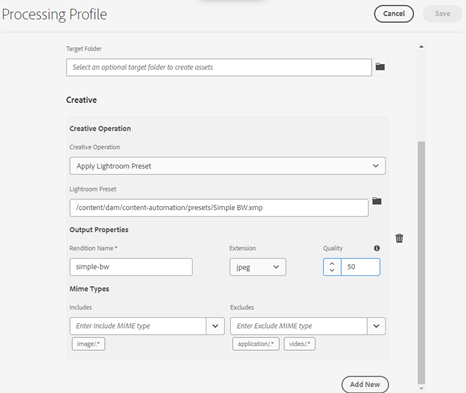The height and width of the screenshot is (393, 466).
Task: Increase Quality value with up stepper arrow
Action: (x=332, y=263)
